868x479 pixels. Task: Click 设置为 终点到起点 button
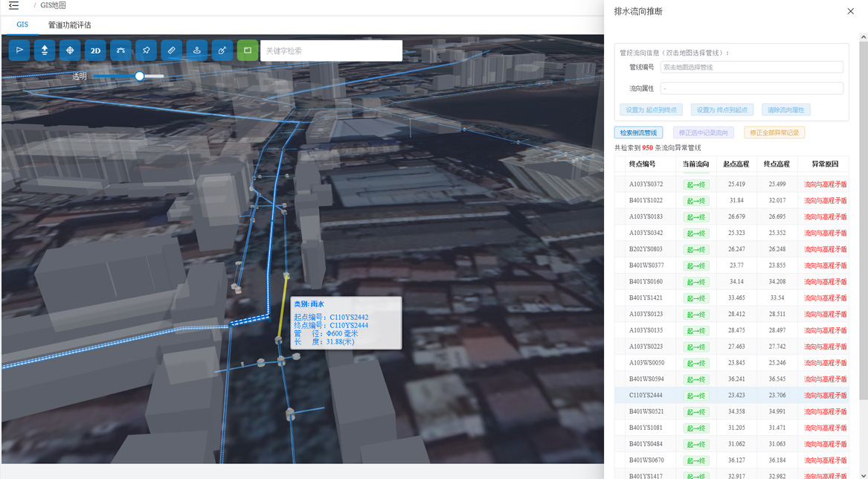[722, 109]
